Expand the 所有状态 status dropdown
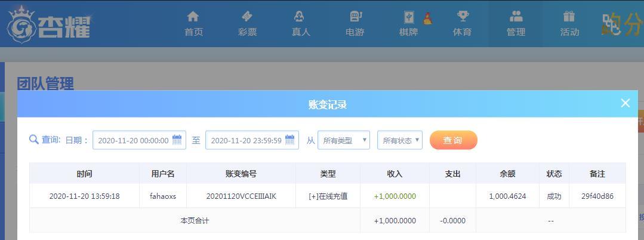 coord(400,140)
